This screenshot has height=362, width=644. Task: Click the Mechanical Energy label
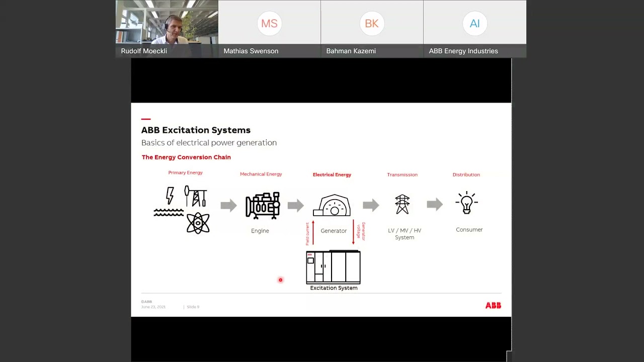click(x=261, y=174)
